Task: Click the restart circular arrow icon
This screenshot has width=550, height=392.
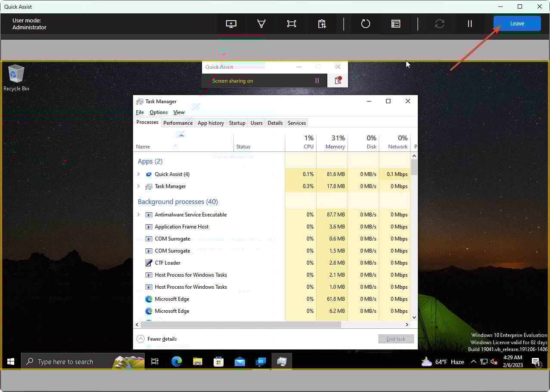Action: pyautogui.click(x=366, y=24)
